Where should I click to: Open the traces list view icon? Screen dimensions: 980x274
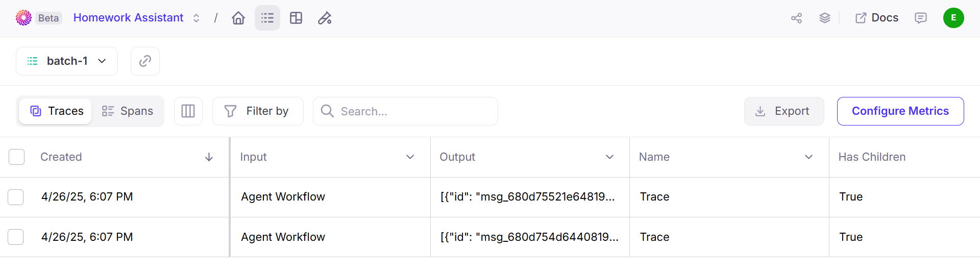pyautogui.click(x=267, y=18)
